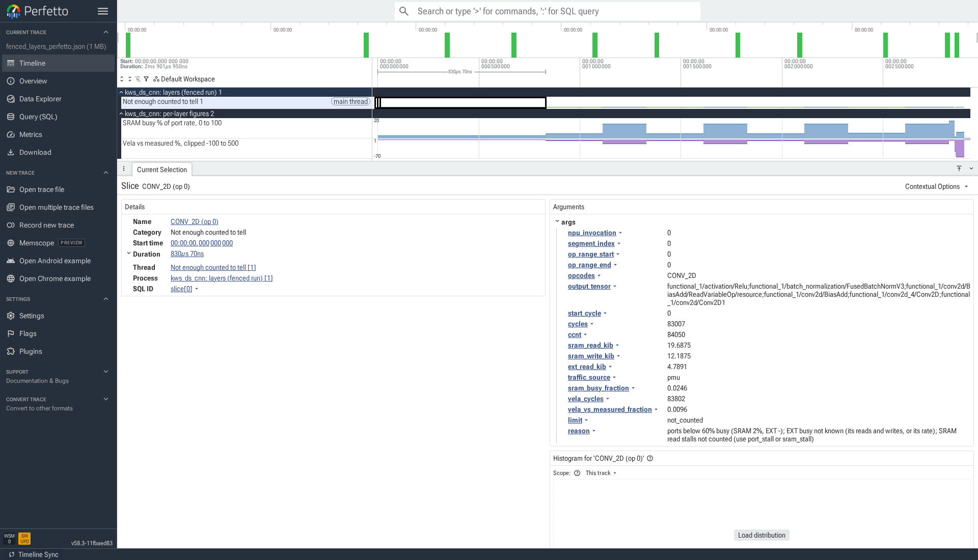The image size is (978, 560).
Task: Click the Plugins puzzle icon
Action: tap(11, 351)
